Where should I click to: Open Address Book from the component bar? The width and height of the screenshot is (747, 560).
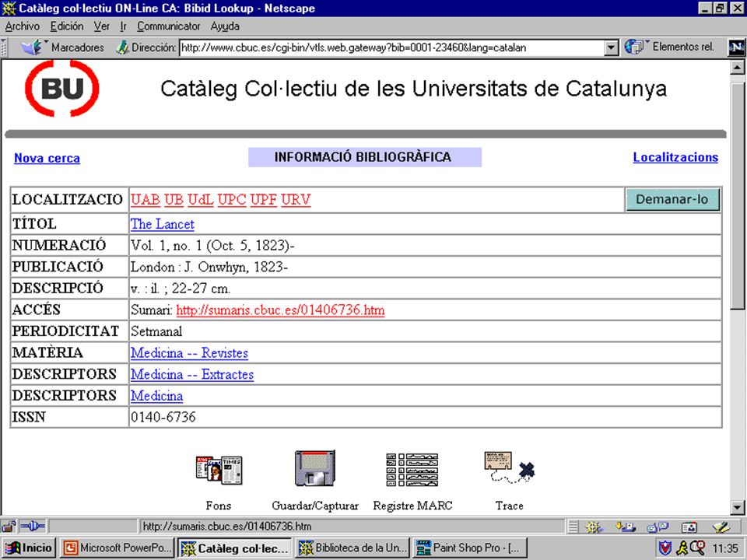click(689, 527)
